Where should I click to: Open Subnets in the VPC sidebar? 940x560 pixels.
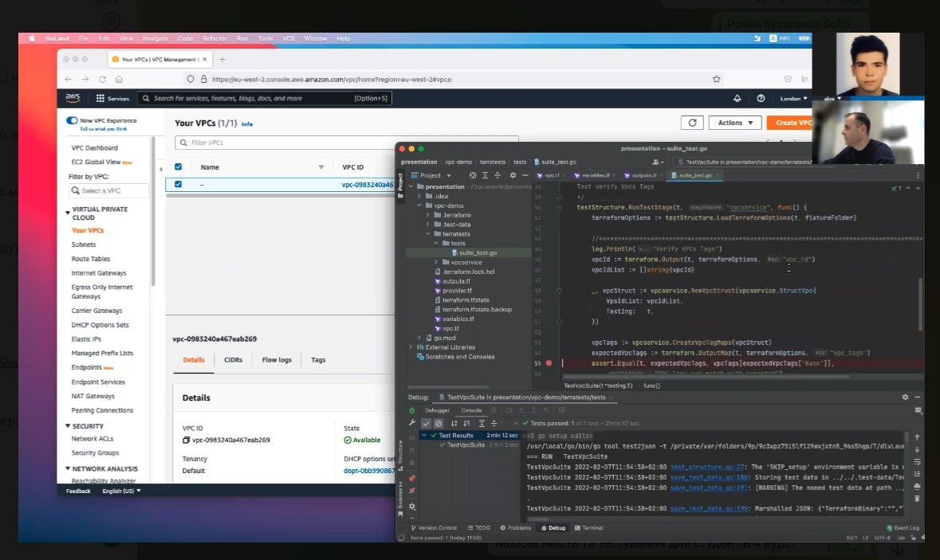click(84, 245)
